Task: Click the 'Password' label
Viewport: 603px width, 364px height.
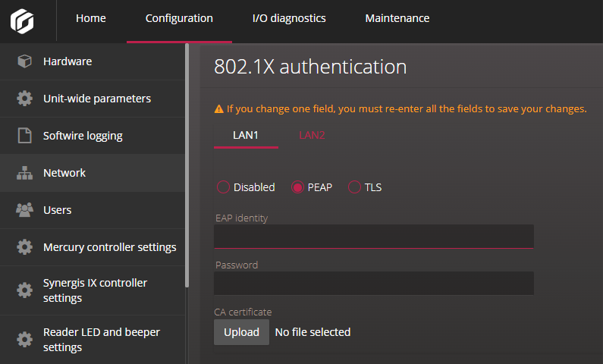Action: click(237, 265)
